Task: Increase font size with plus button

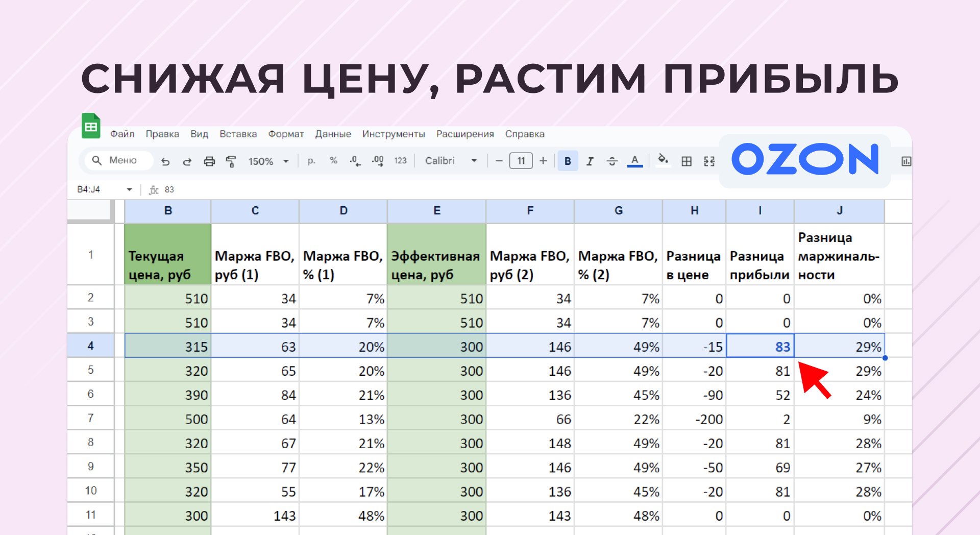Action: pos(543,161)
